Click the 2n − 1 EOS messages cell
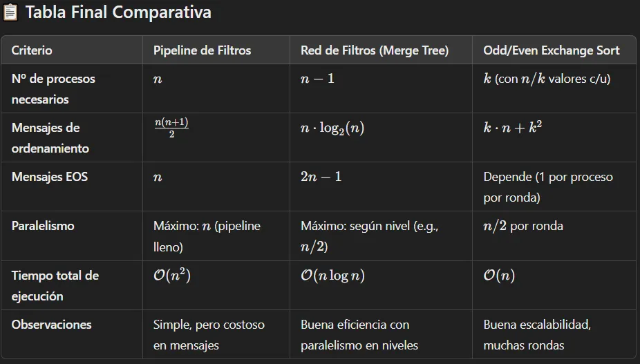 click(321, 177)
